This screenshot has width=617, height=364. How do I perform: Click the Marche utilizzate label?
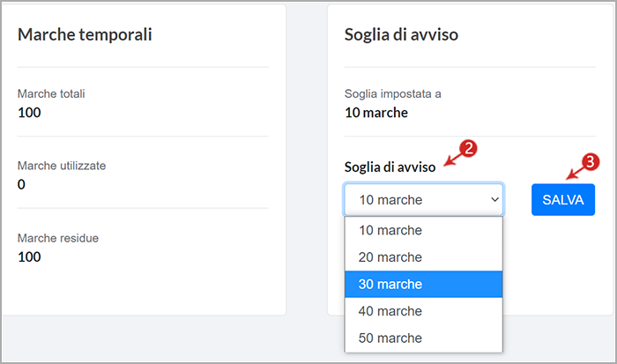point(62,166)
